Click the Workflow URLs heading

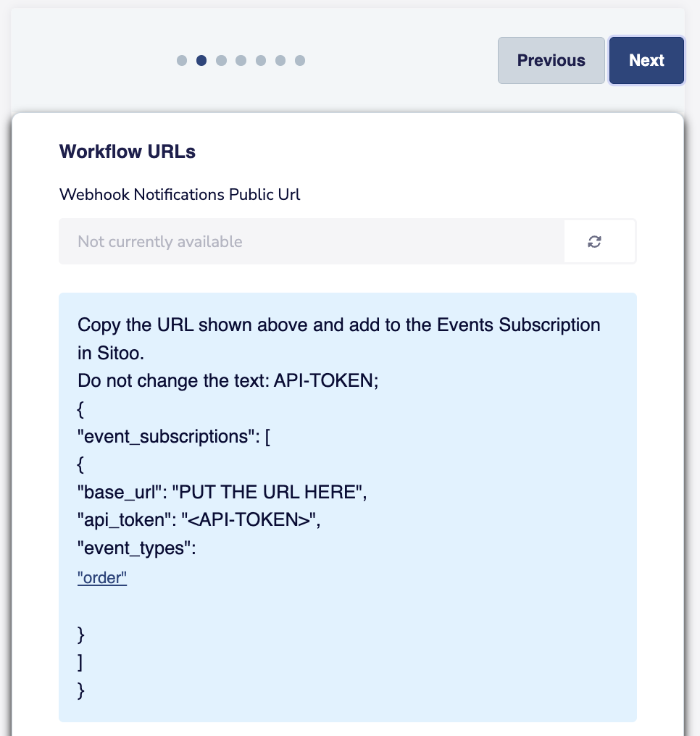click(x=128, y=151)
